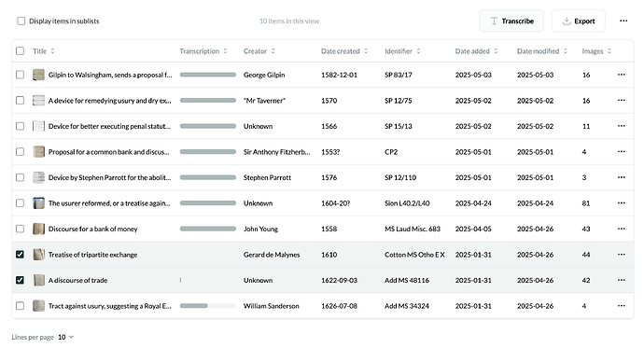This screenshot has width=644, height=348.
Task: Select Discourse for a bank of money checkbox
Action: [20, 229]
